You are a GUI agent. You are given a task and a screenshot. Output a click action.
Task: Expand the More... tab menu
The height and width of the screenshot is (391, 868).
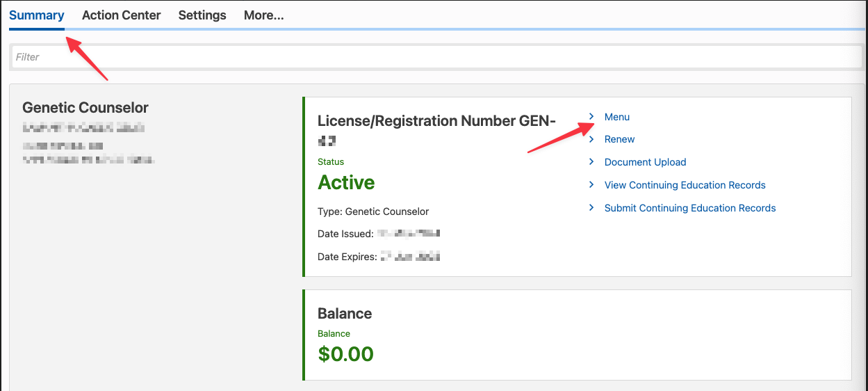(263, 15)
